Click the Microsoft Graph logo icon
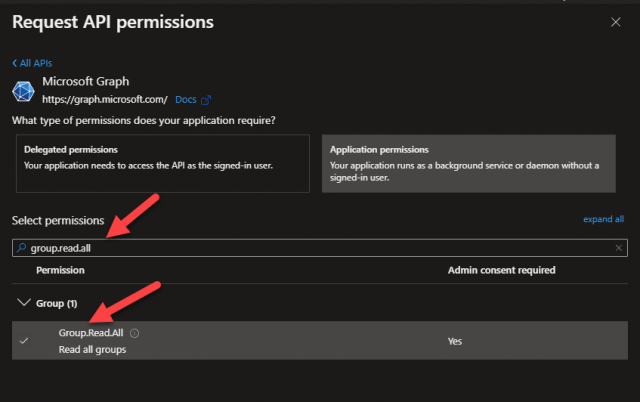 tap(23, 91)
